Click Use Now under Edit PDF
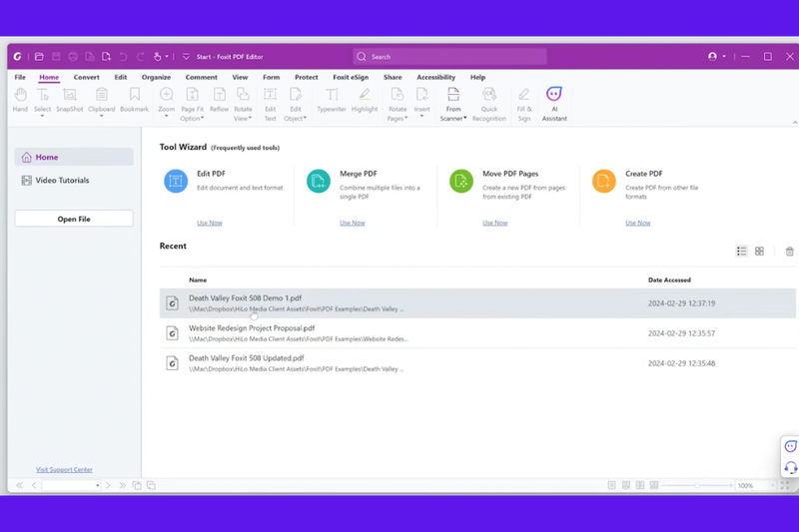The width and height of the screenshot is (799, 532). 210,223
